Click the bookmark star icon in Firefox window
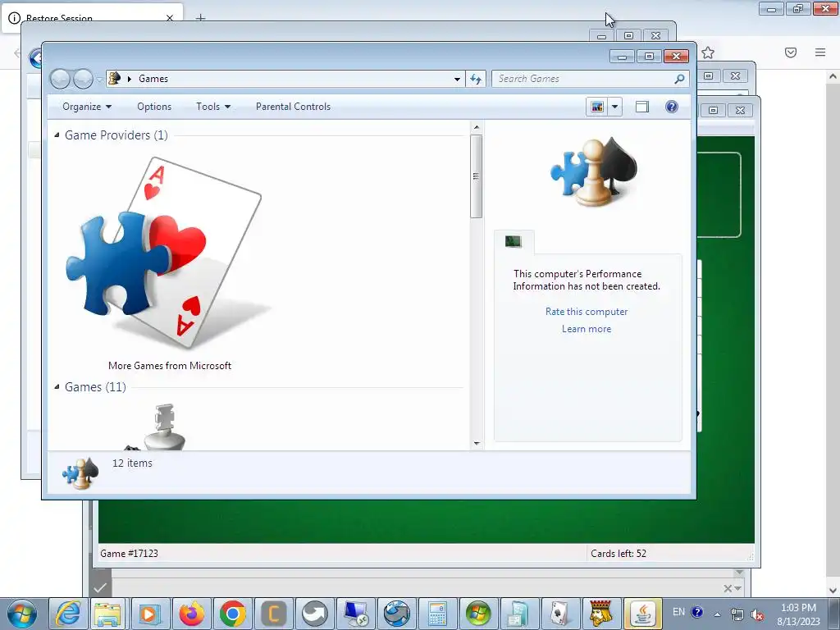This screenshot has height=630, width=840. [x=708, y=52]
